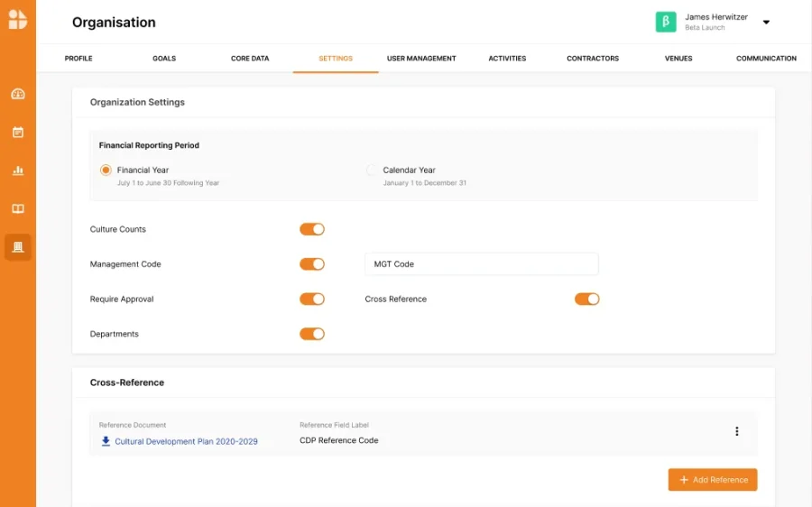812x507 pixels.
Task: Click the James Herwitzer user name
Action: 716,17
